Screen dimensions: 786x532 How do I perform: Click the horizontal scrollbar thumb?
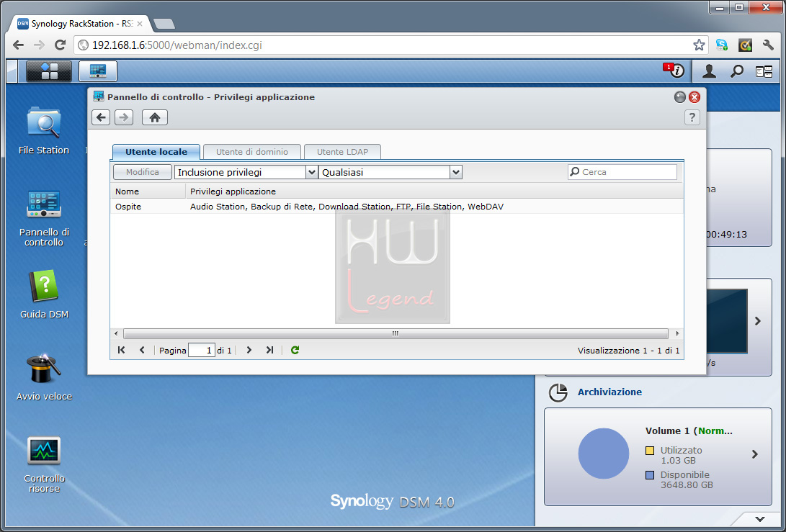coord(396,333)
